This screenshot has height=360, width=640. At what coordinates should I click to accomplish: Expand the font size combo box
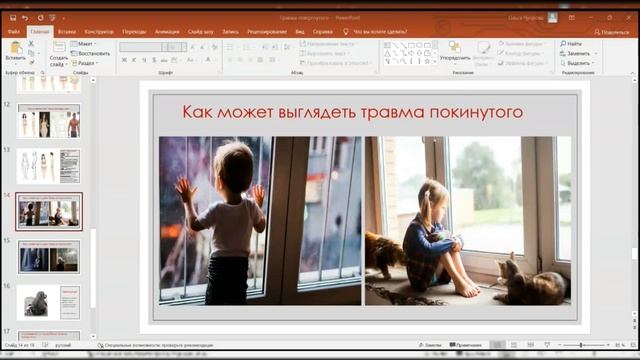[184, 47]
